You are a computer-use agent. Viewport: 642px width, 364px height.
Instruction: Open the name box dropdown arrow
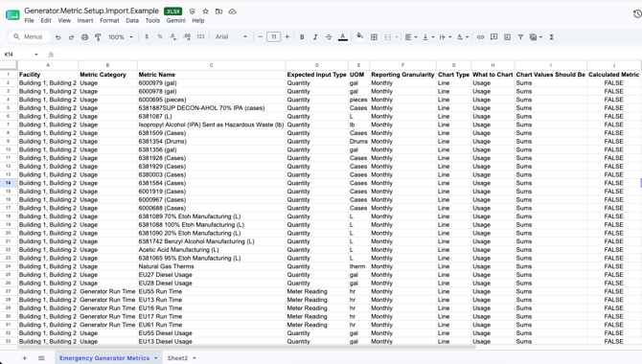pos(36,55)
